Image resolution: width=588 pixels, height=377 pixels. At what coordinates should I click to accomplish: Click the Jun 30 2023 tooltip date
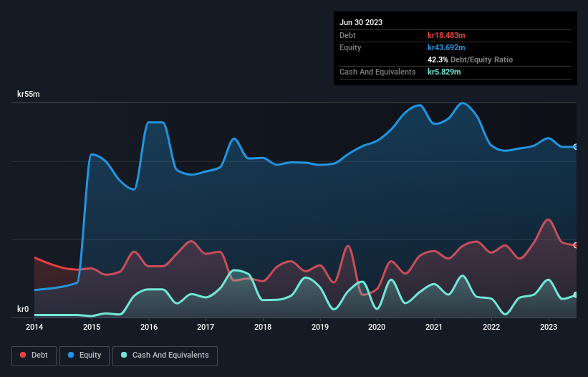[361, 22]
